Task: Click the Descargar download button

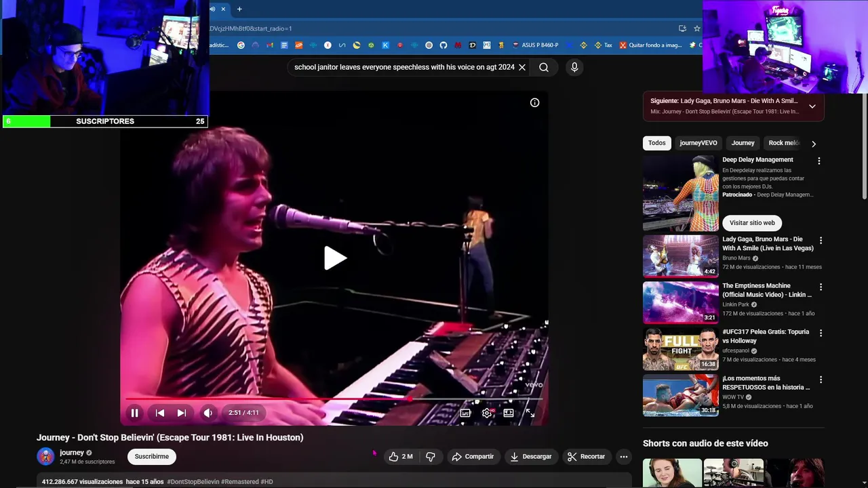Action: [x=531, y=457]
